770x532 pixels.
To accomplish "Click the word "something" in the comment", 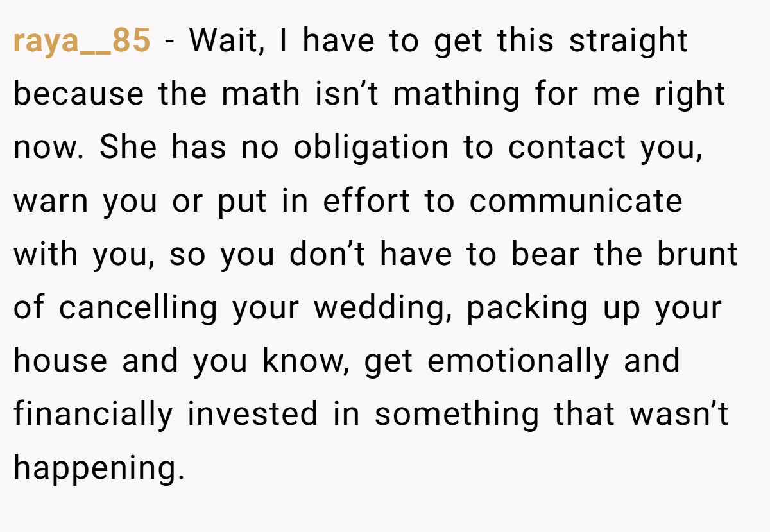I will [x=457, y=414].
